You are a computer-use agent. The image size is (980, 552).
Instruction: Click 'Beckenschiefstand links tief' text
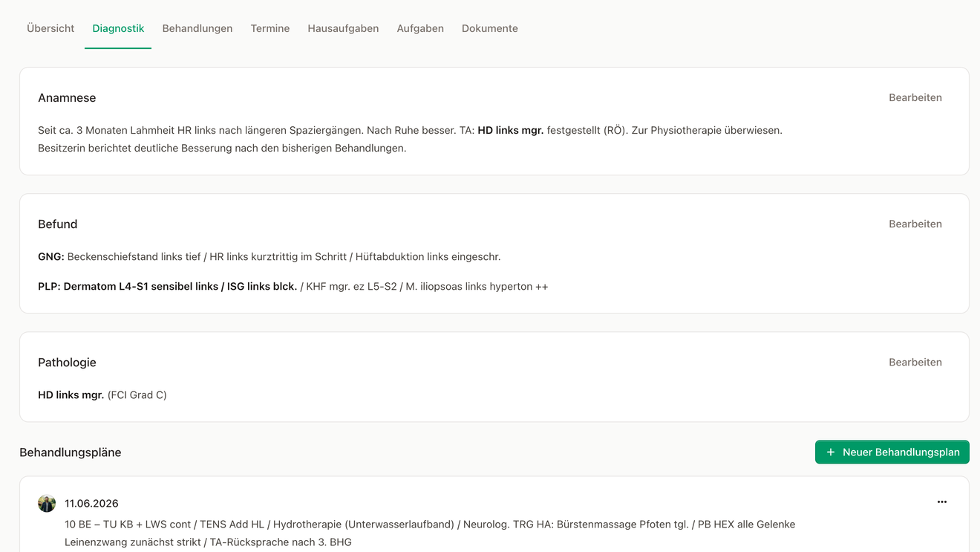(134, 256)
